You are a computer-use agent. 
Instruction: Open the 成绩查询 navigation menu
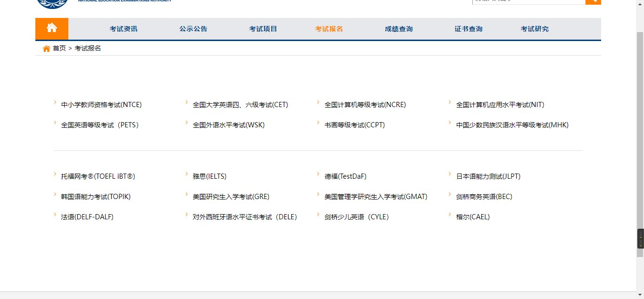pos(398,28)
